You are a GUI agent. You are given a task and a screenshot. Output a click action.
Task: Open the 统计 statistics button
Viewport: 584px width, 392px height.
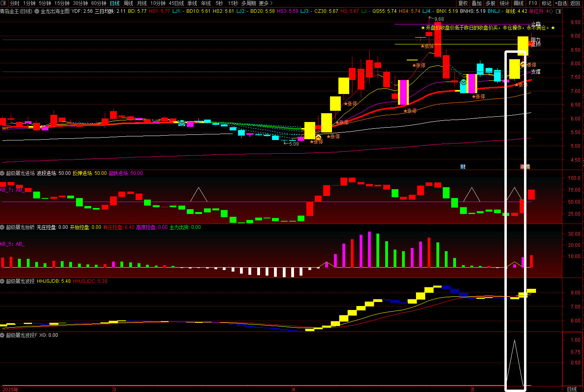[505, 3]
